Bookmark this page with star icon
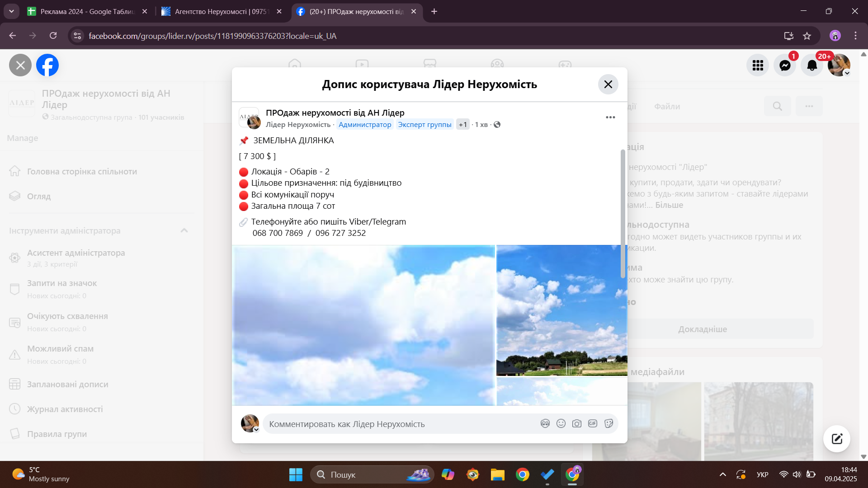 click(x=807, y=36)
